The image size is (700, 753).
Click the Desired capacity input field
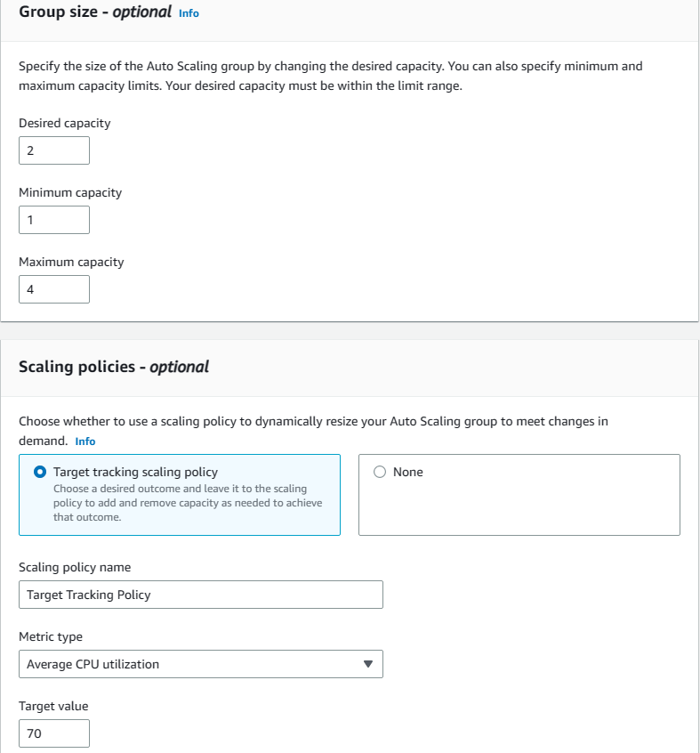[x=54, y=150]
